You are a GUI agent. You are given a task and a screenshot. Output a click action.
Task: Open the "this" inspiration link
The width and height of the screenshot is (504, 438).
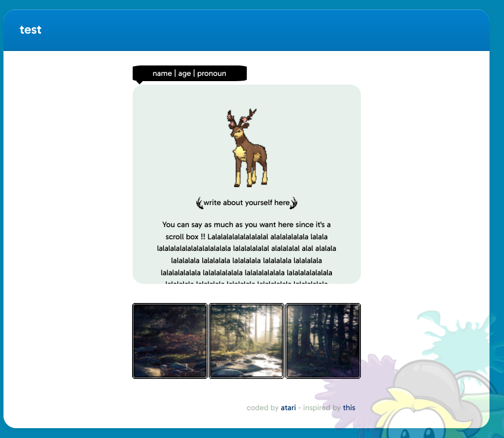(x=349, y=407)
